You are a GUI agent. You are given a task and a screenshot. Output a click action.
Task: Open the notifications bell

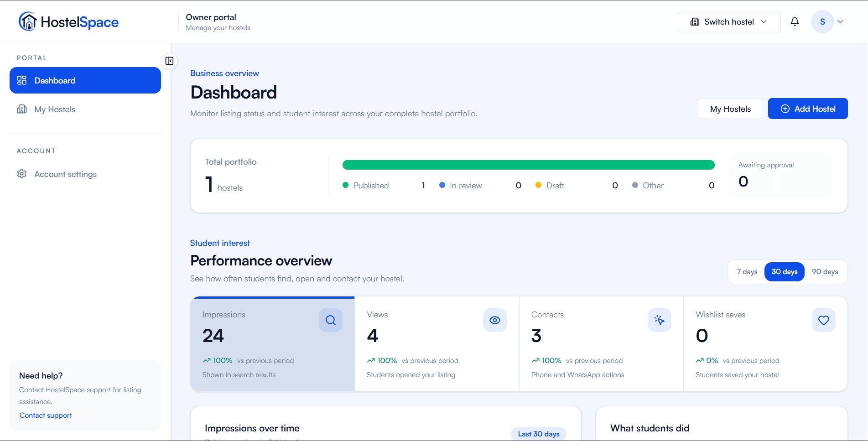(x=795, y=21)
